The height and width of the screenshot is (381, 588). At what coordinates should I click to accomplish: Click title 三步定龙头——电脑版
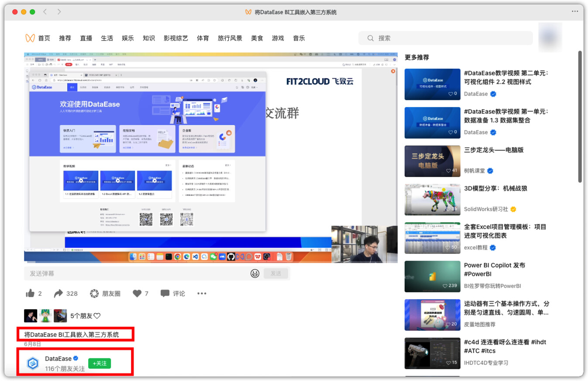pyautogui.click(x=494, y=150)
